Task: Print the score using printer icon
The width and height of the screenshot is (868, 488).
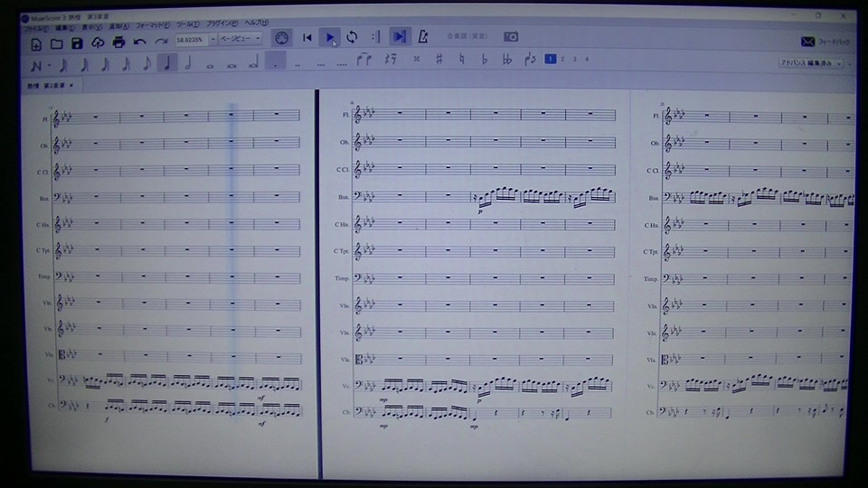Action: (118, 42)
